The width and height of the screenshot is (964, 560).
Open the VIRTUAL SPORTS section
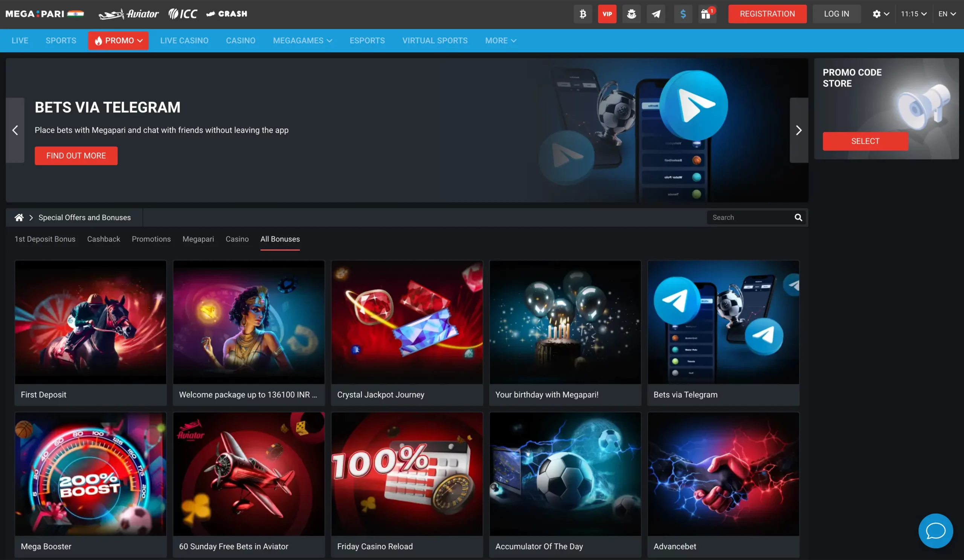coord(435,41)
